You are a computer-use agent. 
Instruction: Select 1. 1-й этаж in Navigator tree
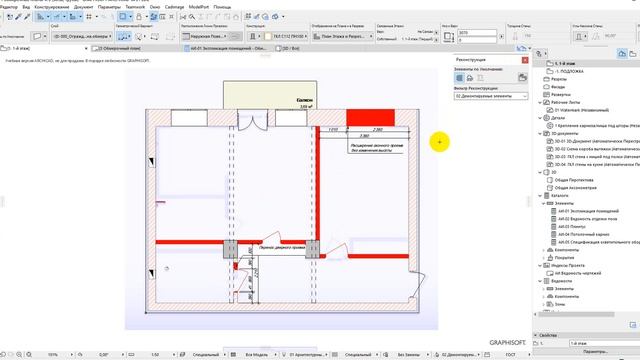564,64
